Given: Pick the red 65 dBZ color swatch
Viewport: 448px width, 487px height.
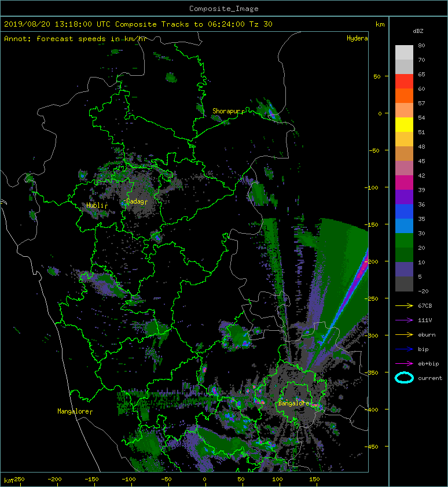Looking at the screenshot, I should point(404,81).
